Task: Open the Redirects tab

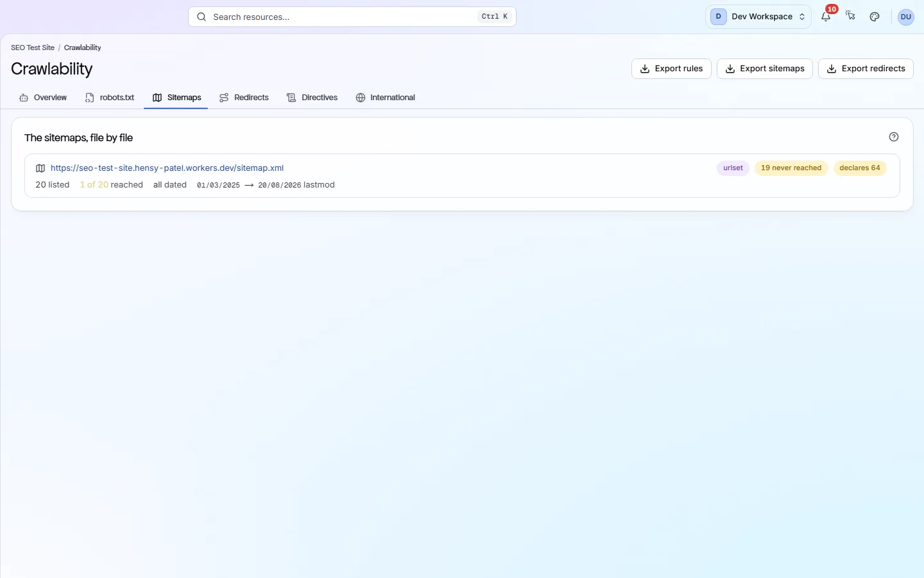Action: pos(244,98)
